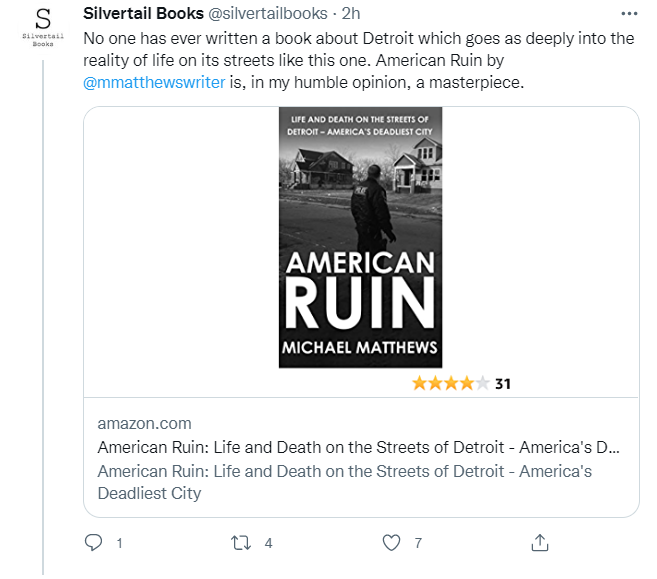
Task: Click the American Ruin book cover image
Action: pyautogui.click(x=360, y=237)
